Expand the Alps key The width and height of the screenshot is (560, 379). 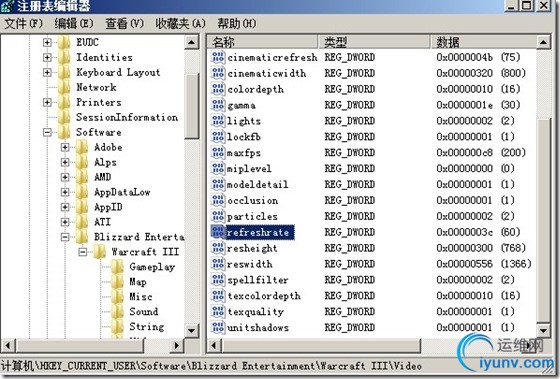click(x=65, y=163)
